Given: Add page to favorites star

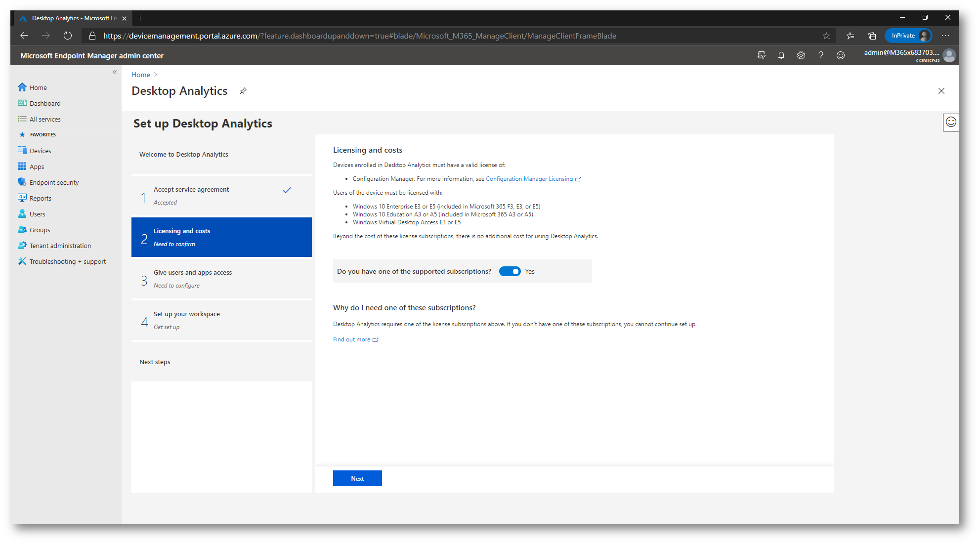Looking at the screenshot, I should [x=826, y=36].
